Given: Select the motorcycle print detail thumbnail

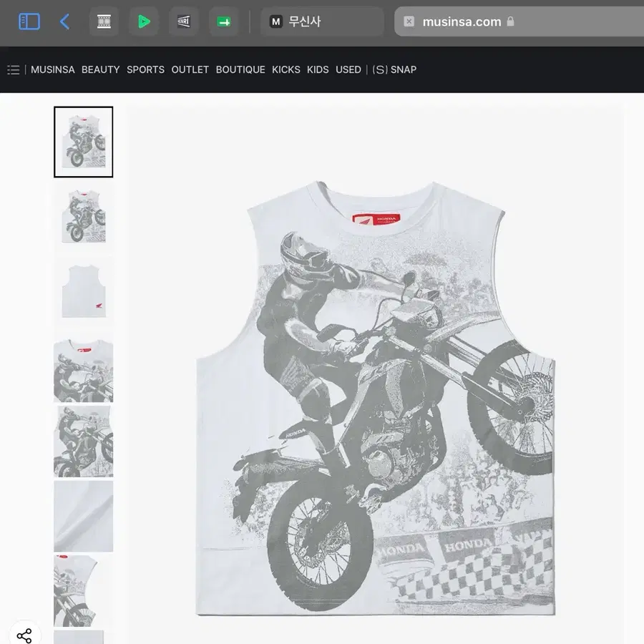Looking at the screenshot, I should pos(84,441).
